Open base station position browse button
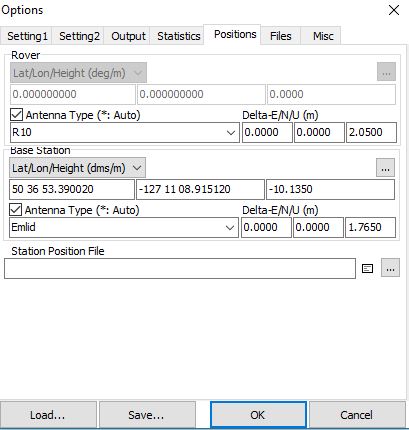The image size is (409, 430). click(x=385, y=168)
